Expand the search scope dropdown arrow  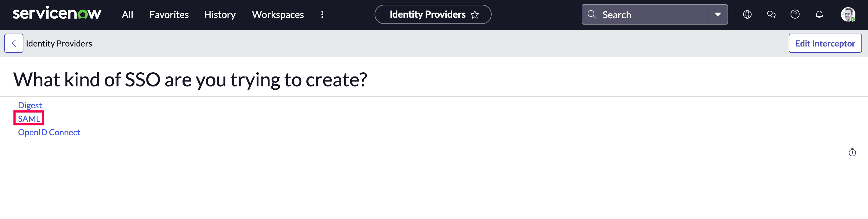718,14
